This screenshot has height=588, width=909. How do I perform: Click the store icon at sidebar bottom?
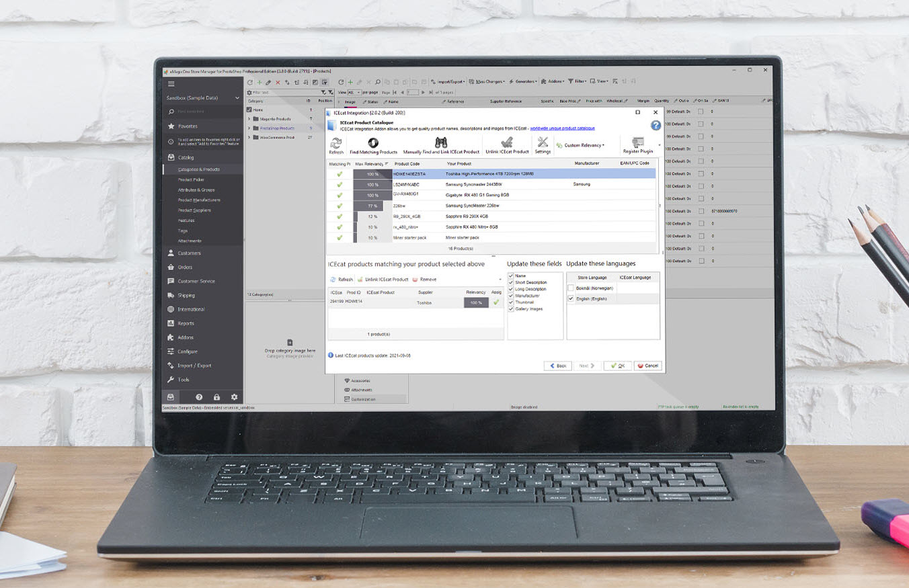pos(171,397)
